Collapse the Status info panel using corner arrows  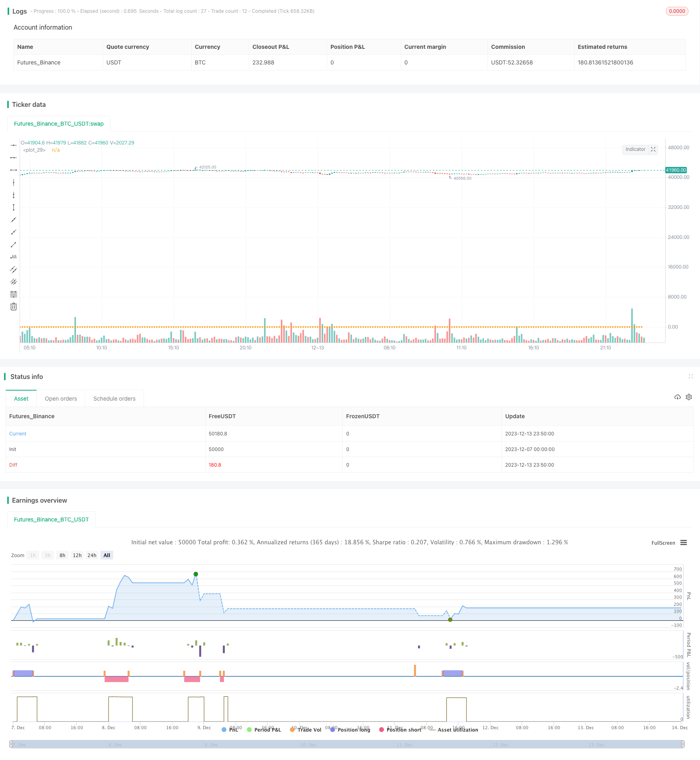coord(690,376)
